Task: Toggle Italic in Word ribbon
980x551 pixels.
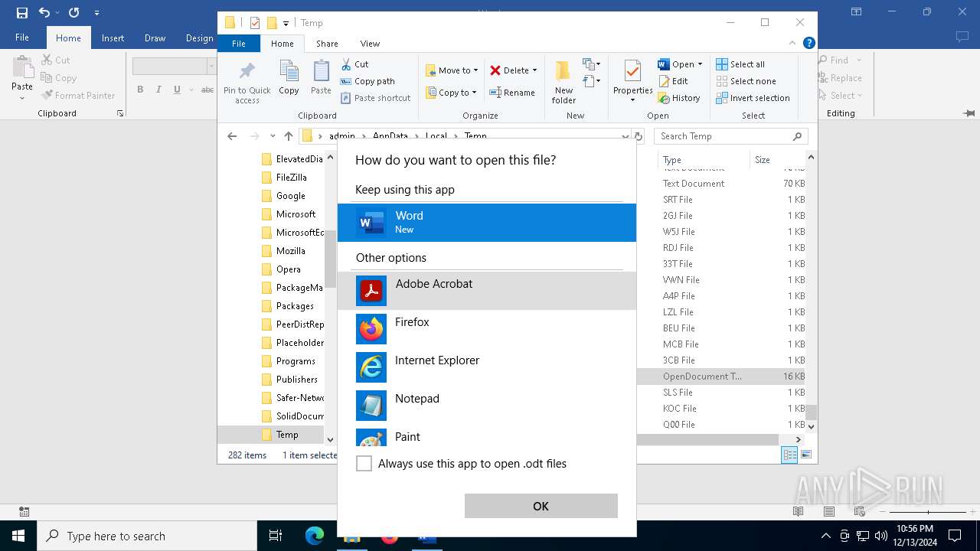Action: point(158,90)
